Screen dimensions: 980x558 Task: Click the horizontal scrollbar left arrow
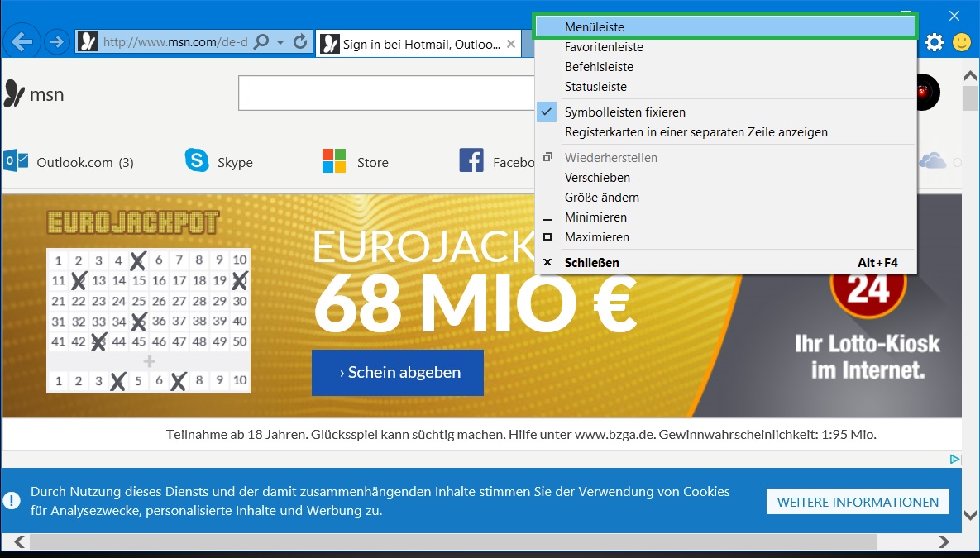pyautogui.click(x=19, y=541)
